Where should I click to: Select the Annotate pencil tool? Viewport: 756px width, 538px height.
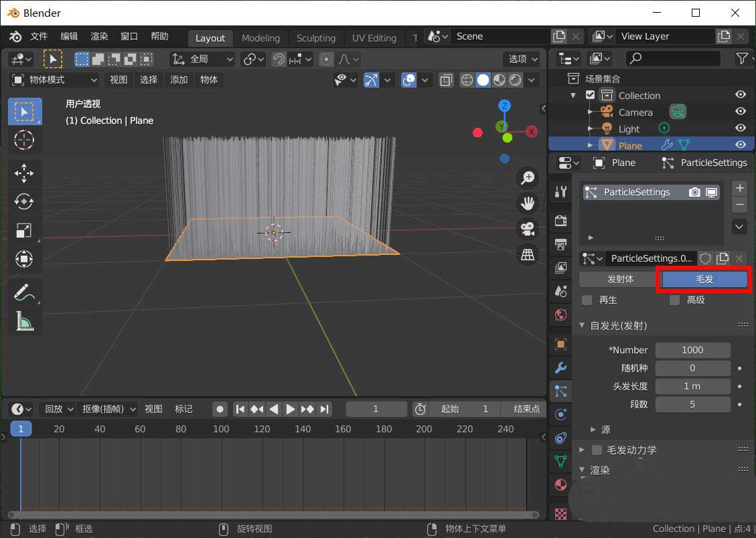click(x=24, y=292)
